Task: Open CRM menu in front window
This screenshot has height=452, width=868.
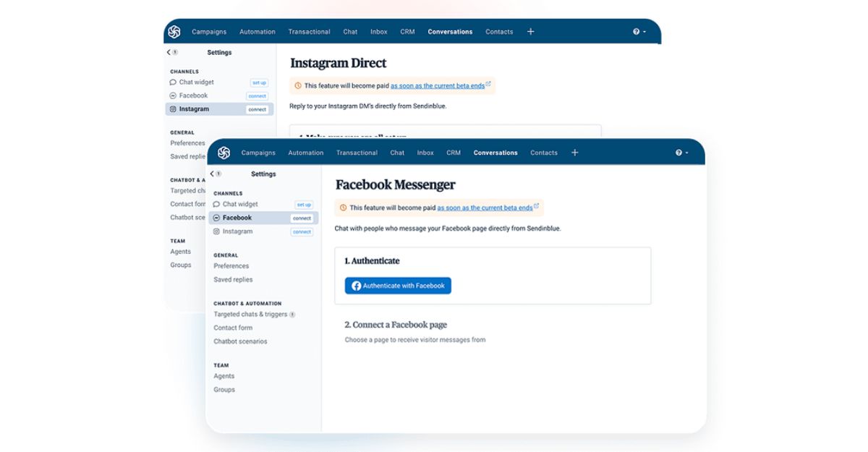Action: pos(454,153)
